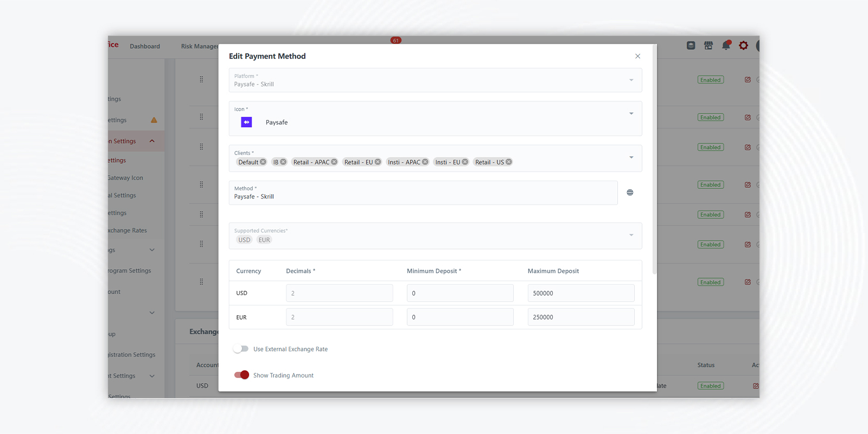This screenshot has width=868, height=434.
Task: Click the EUR Minimum Deposit field
Action: pyautogui.click(x=459, y=317)
